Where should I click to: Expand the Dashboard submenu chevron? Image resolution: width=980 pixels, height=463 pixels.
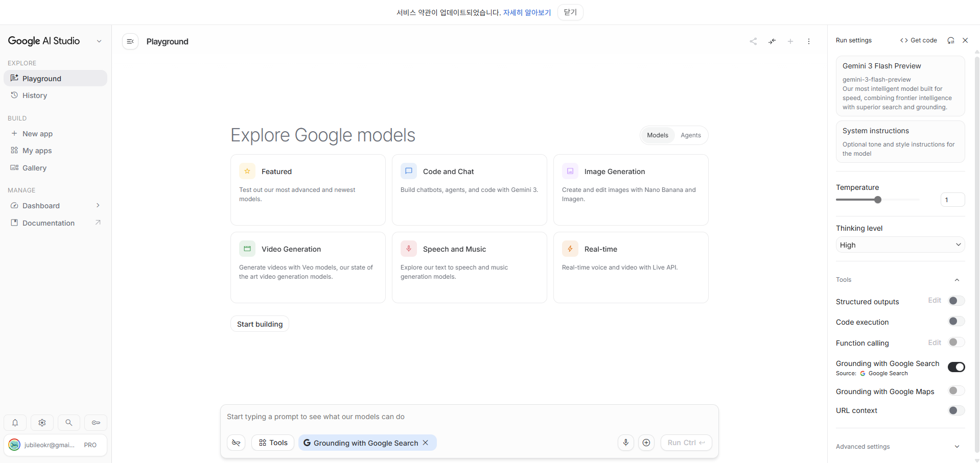pos(98,205)
